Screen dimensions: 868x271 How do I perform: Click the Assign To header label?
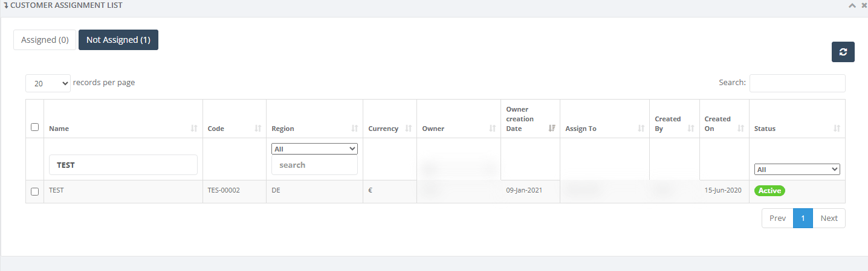(581, 129)
